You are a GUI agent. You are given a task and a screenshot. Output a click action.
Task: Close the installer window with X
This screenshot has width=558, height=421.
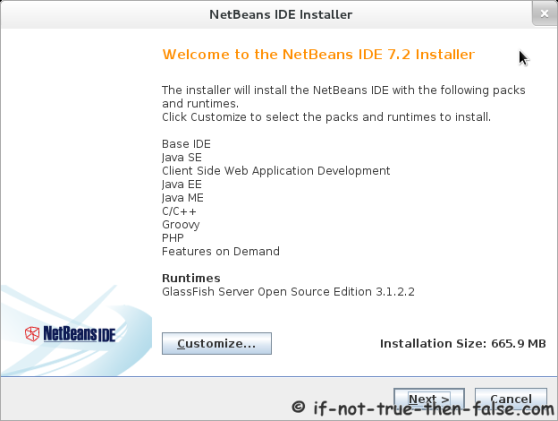[x=544, y=14]
